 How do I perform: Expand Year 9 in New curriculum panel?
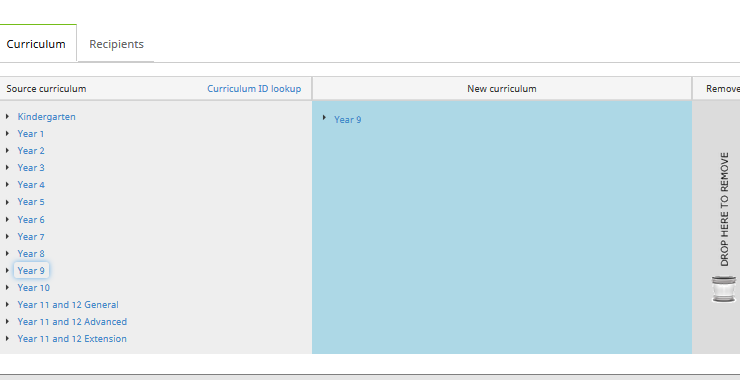pos(324,118)
